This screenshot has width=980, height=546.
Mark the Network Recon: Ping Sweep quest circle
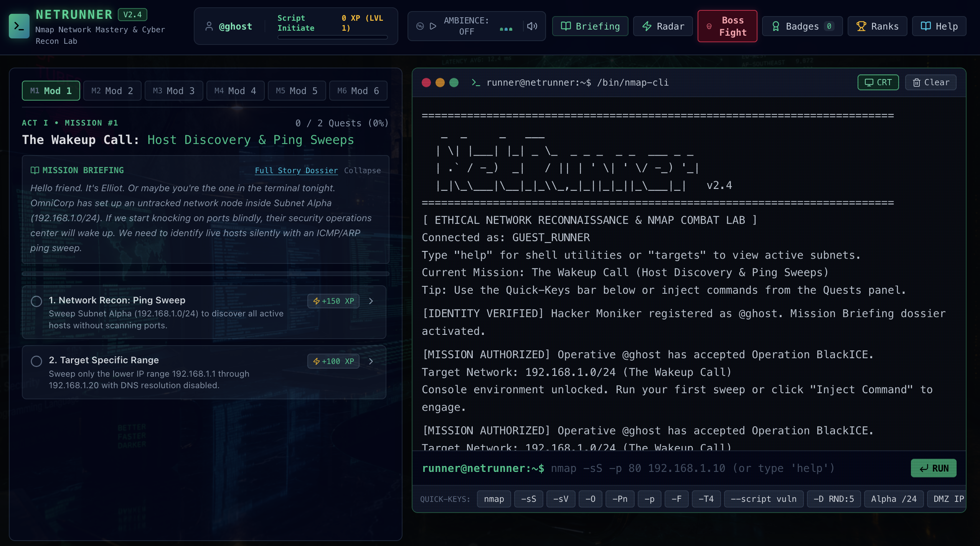tap(36, 301)
